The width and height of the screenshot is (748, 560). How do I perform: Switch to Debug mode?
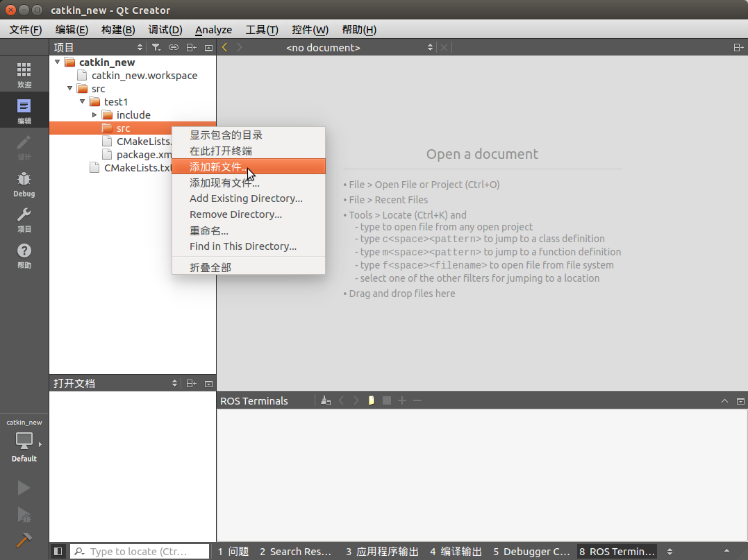(24, 184)
